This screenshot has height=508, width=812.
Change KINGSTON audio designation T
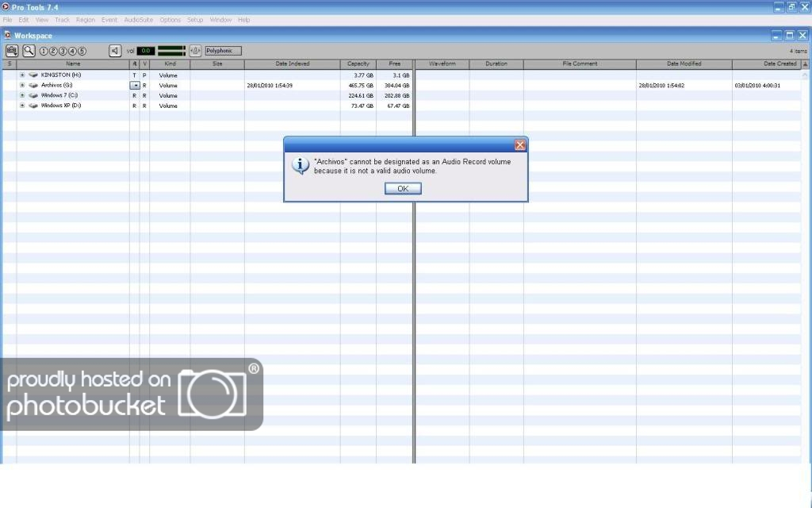pos(135,75)
